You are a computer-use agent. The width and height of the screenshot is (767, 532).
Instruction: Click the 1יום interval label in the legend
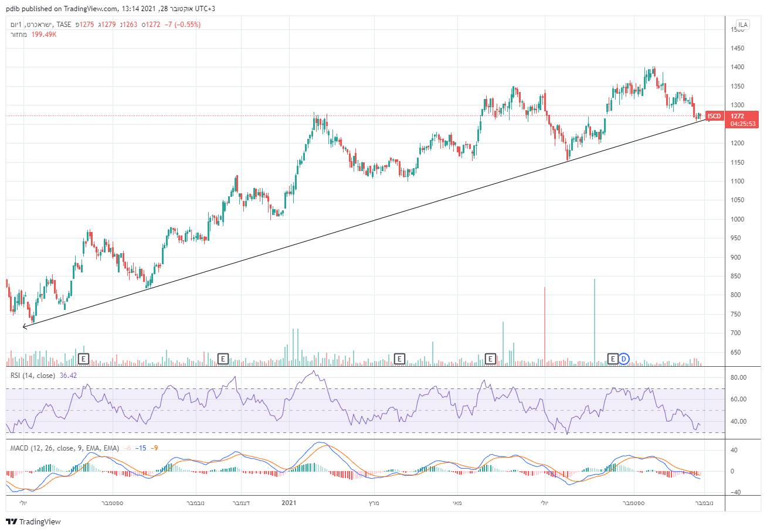point(15,25)
